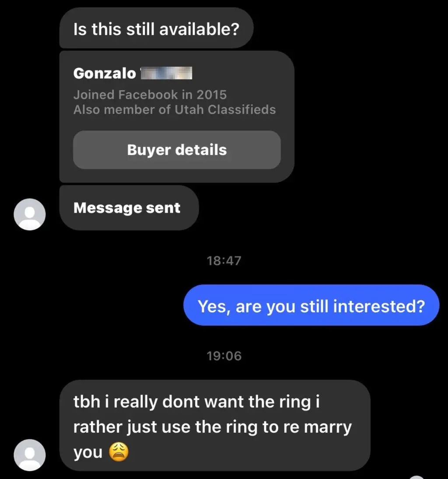Tap the "Message sent" bubble

(127, 208)
